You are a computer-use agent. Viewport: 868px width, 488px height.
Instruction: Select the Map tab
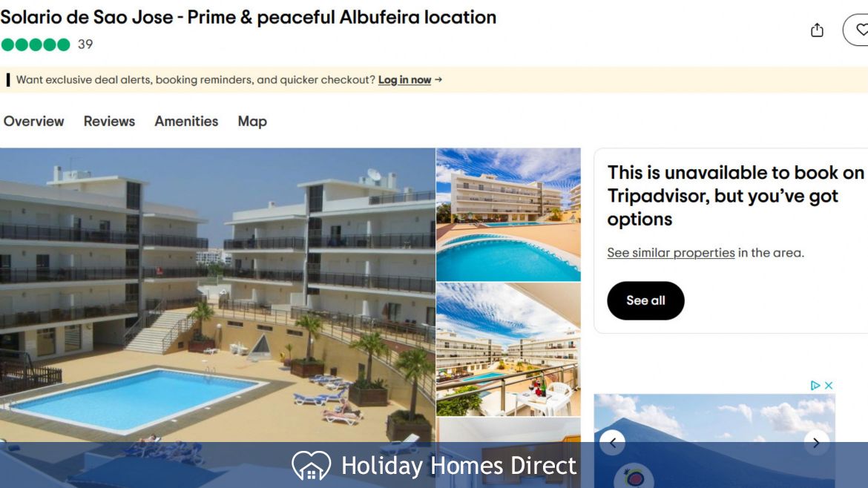252,121
